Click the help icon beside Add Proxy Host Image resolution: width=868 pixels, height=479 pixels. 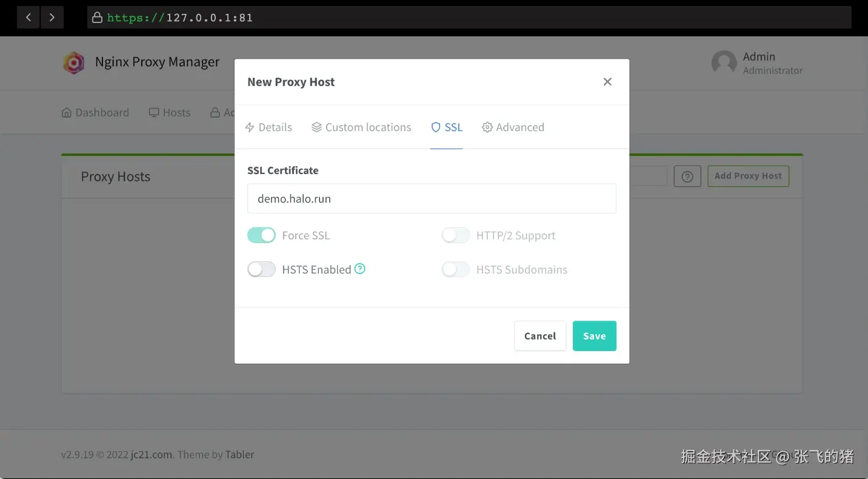(x=687, y=176)
